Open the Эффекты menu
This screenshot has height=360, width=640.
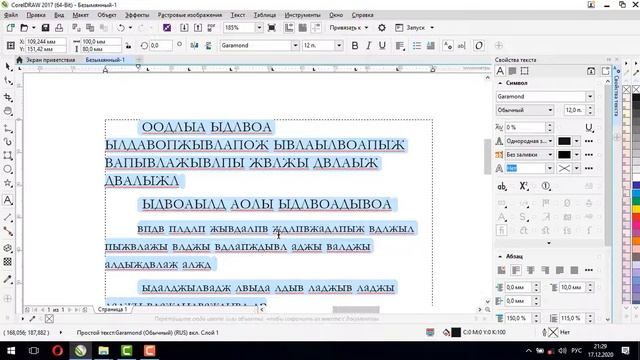[x=137, y=15]
